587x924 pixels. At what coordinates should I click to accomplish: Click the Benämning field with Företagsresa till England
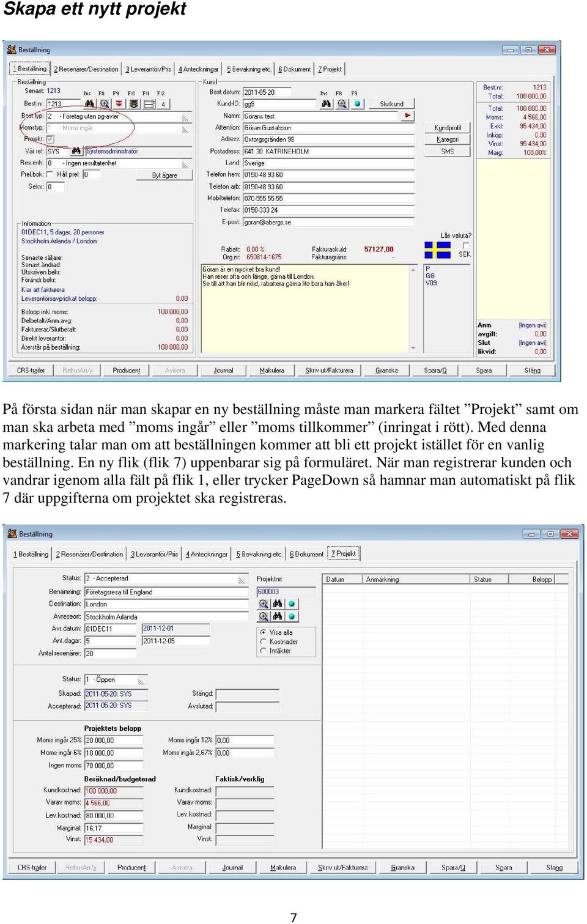coord(167,591)
